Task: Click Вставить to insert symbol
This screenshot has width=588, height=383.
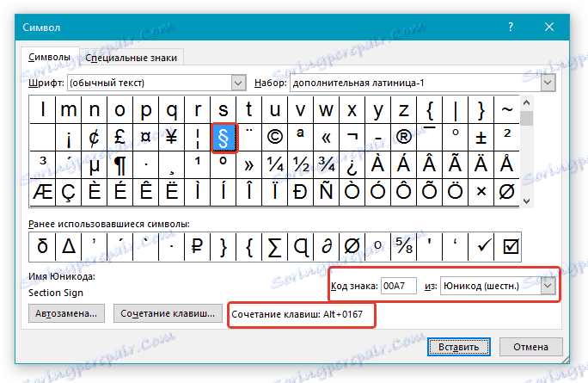Action: point(459,347)
